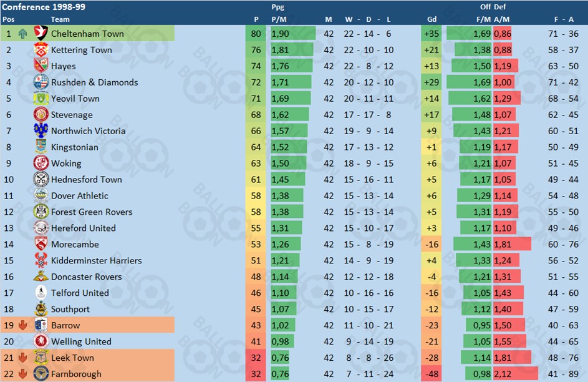Click Cheltenham Town's green 80 points cell
Image resolution: width=588 pixels, height=382 pixels.
click(256, 34)
